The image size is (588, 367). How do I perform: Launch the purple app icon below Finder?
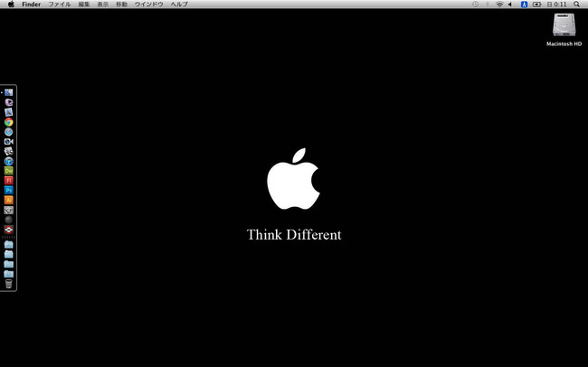point(9,102)
